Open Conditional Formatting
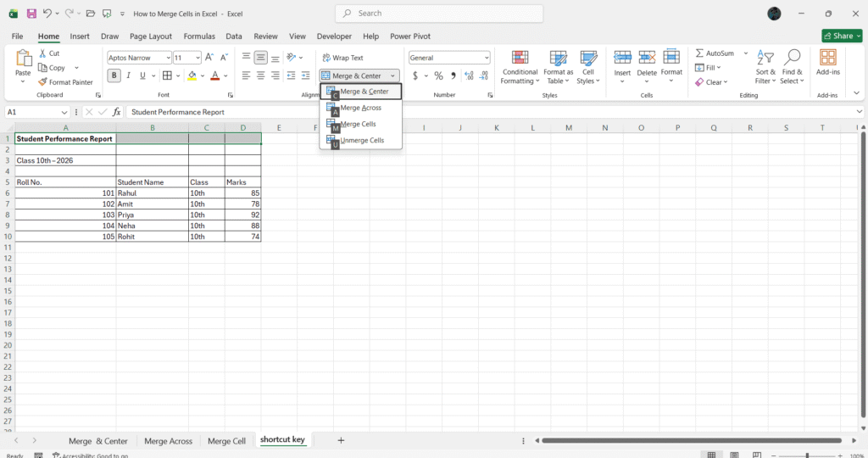The image size is (868, 458). (x=520, y=68)
